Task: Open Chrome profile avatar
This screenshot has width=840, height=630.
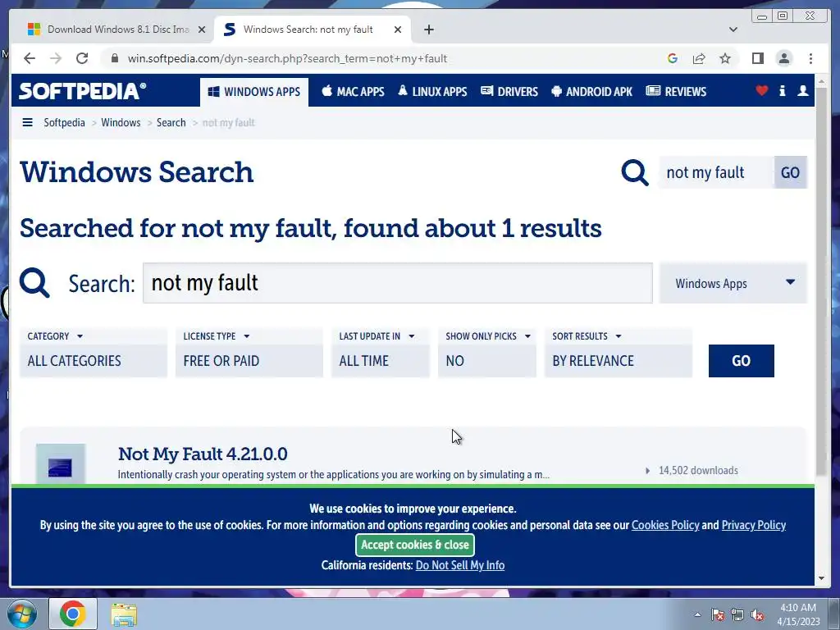Action: (783, 58)
